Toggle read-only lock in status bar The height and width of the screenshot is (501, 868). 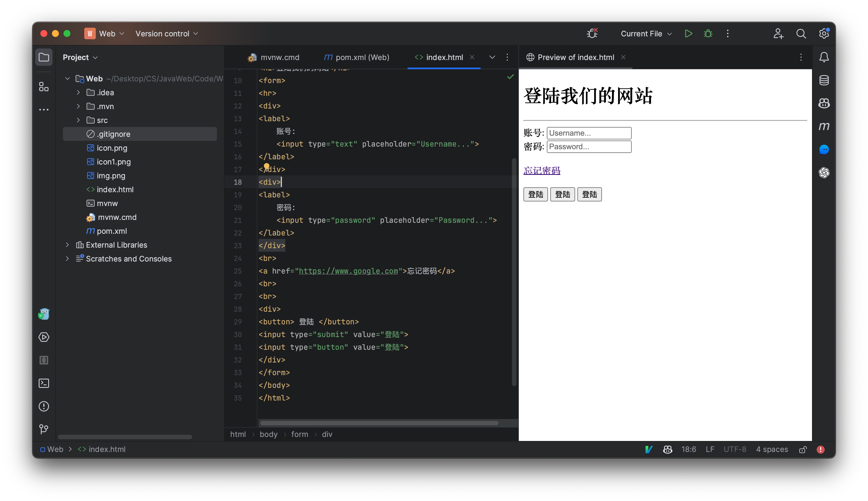[x=802, y=449]
